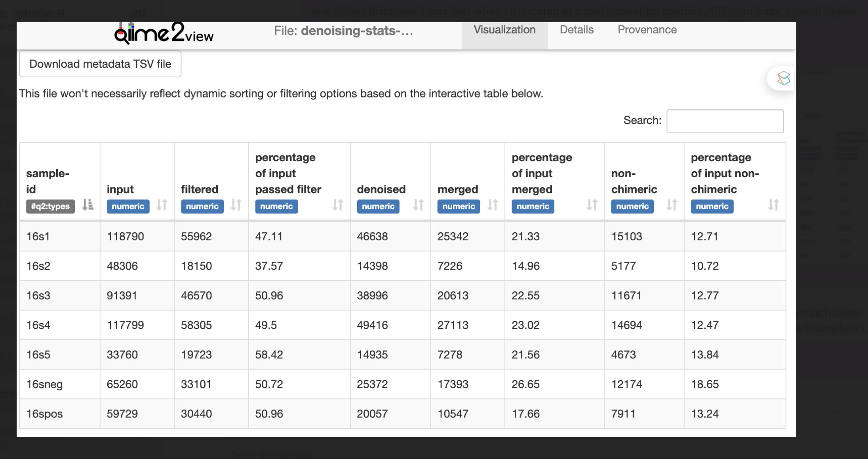The height and width of the screenshot is (459, 868).
Task: Select the 16sneg sample row cell
Action: tap(44, 384)
